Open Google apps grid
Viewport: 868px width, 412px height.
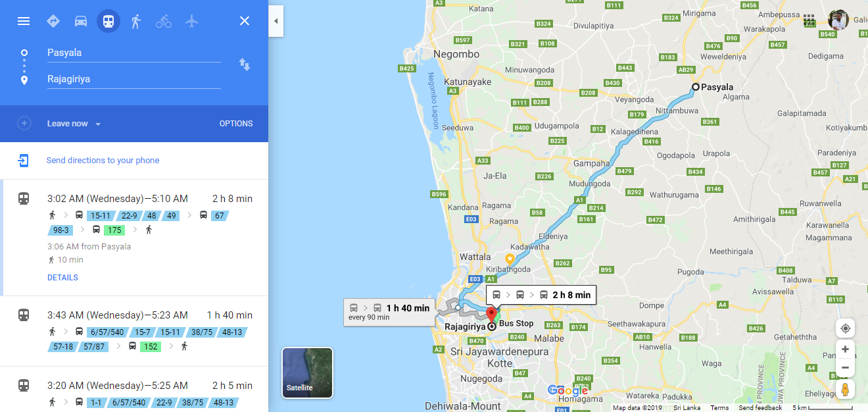[x=809, y=20]
